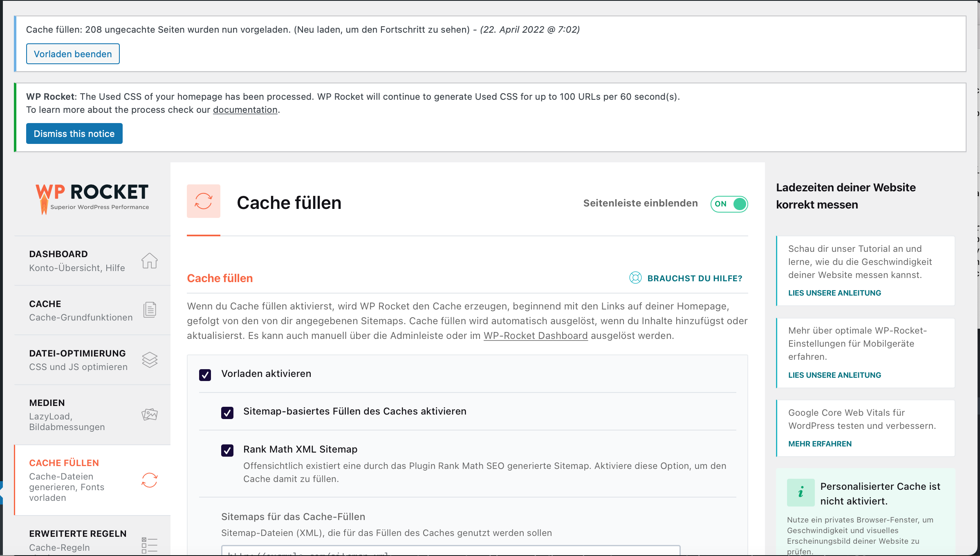Open the Dashboard menu section

click(92, 261)
